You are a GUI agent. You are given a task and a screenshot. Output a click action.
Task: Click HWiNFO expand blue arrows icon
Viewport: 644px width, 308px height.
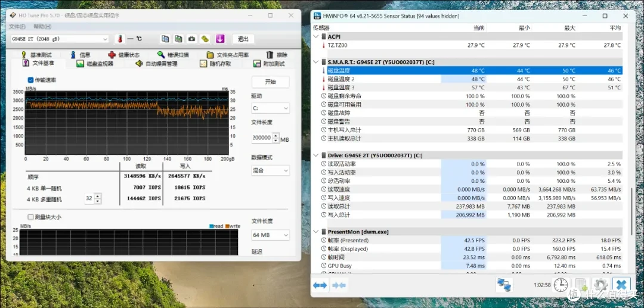pos(320,285)
